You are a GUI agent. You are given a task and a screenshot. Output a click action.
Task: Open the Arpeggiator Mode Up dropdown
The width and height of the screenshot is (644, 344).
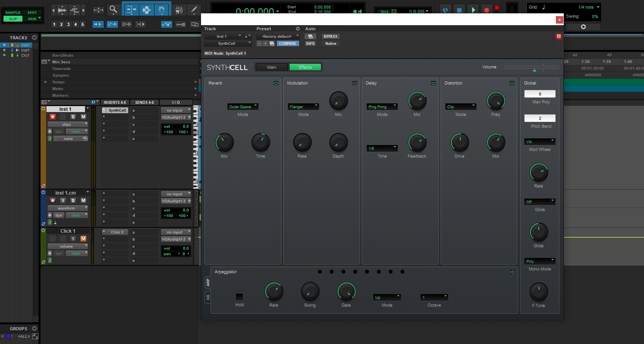point(387,297)
